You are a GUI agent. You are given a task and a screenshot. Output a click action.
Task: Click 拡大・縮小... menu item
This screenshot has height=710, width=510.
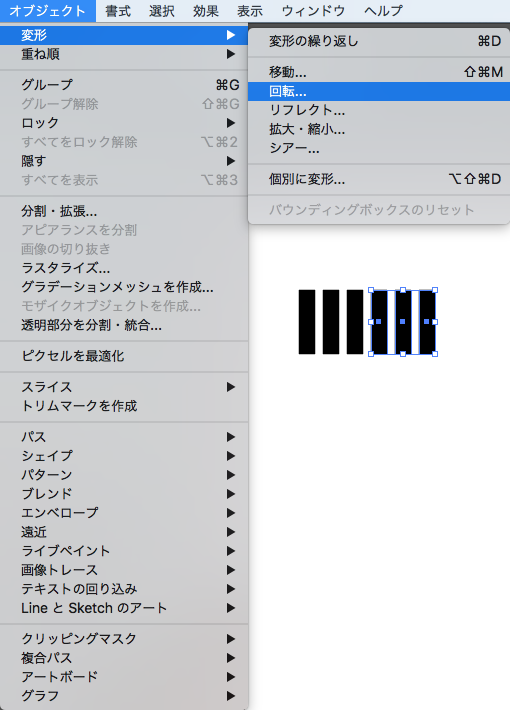[379, 130]
